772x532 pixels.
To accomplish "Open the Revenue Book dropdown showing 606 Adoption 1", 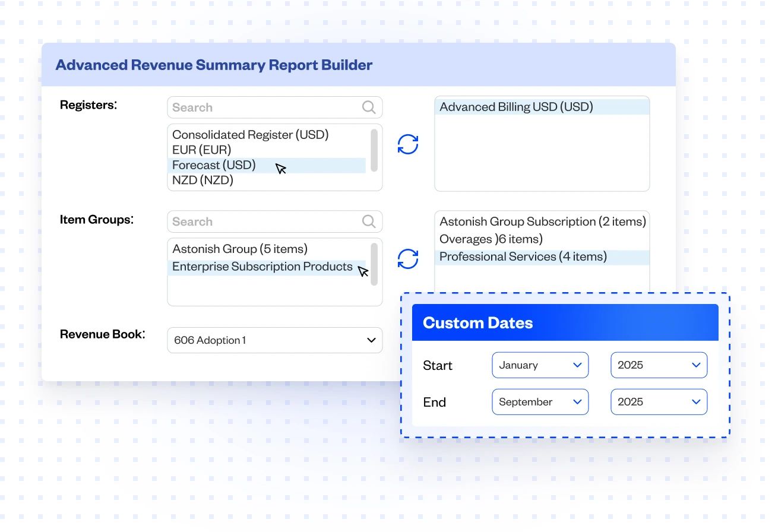I will 274,340.
